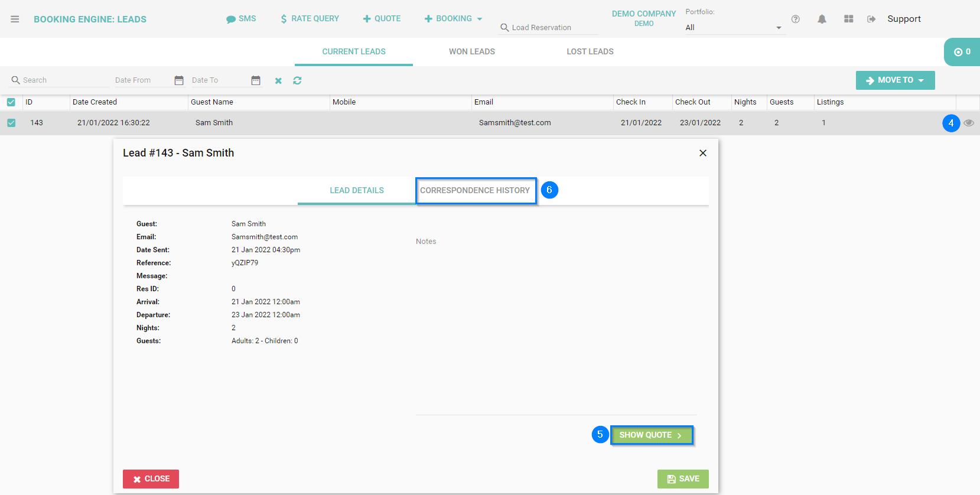Clear the date filters with X icon
This screenshot has height=495, width=980.
278,81
